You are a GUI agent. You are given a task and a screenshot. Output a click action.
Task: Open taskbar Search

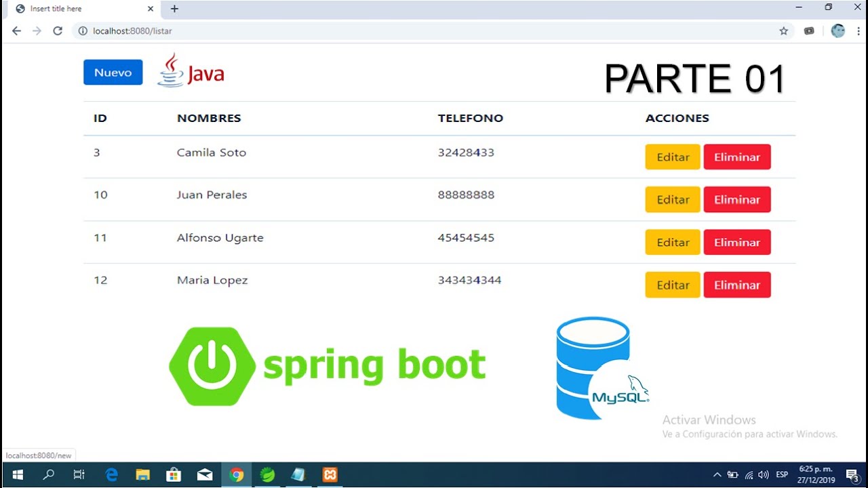tap(48, 474)
